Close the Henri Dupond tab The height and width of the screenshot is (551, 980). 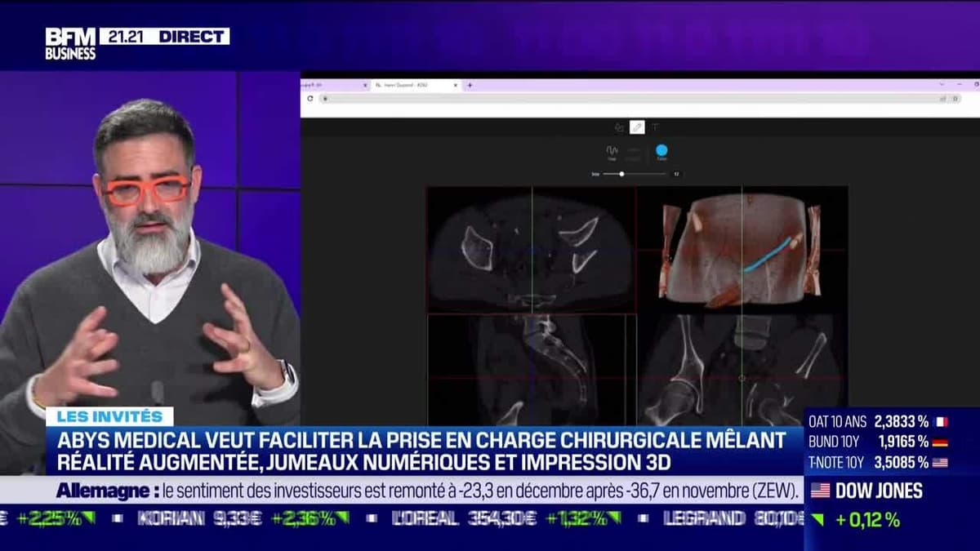pos(456,85)
